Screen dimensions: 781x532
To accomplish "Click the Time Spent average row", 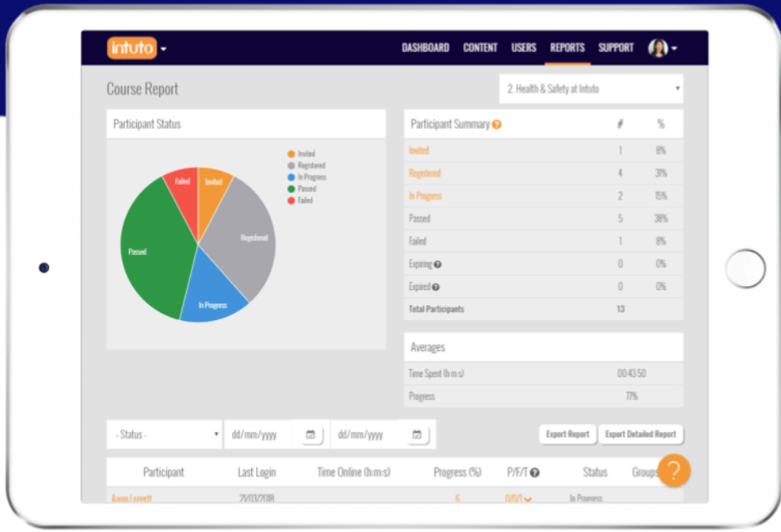I will click(x=544, y=374).
